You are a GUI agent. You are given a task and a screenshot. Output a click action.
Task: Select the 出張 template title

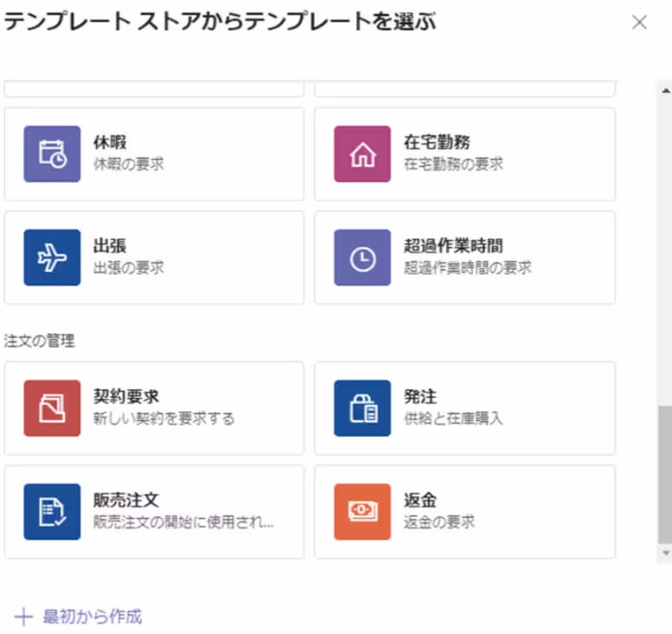pos(110,246)
